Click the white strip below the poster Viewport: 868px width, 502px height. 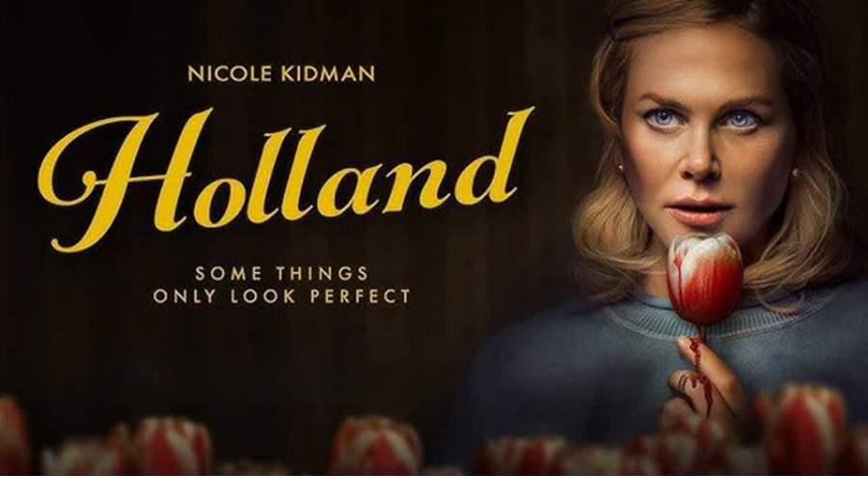(434, 488)
